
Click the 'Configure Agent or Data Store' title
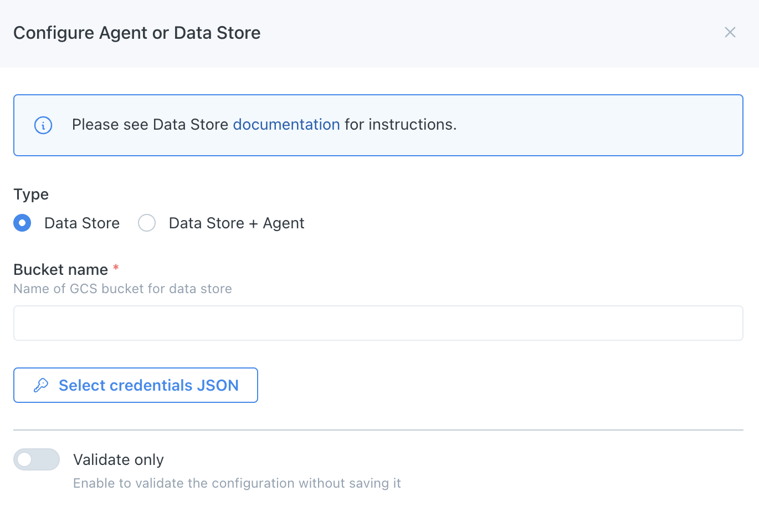(x=137, y=33)
